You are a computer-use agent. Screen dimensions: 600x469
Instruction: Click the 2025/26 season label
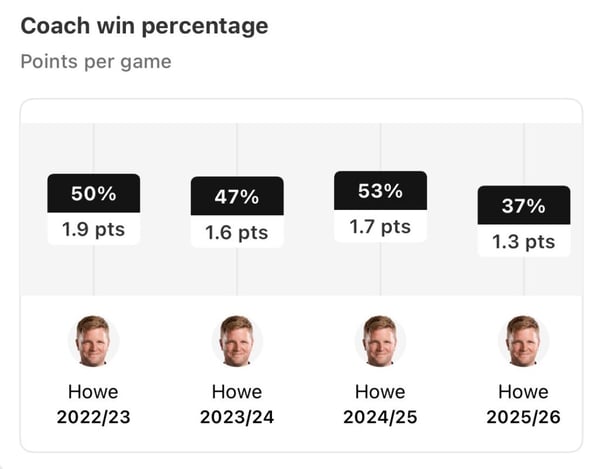pos(524,415)
